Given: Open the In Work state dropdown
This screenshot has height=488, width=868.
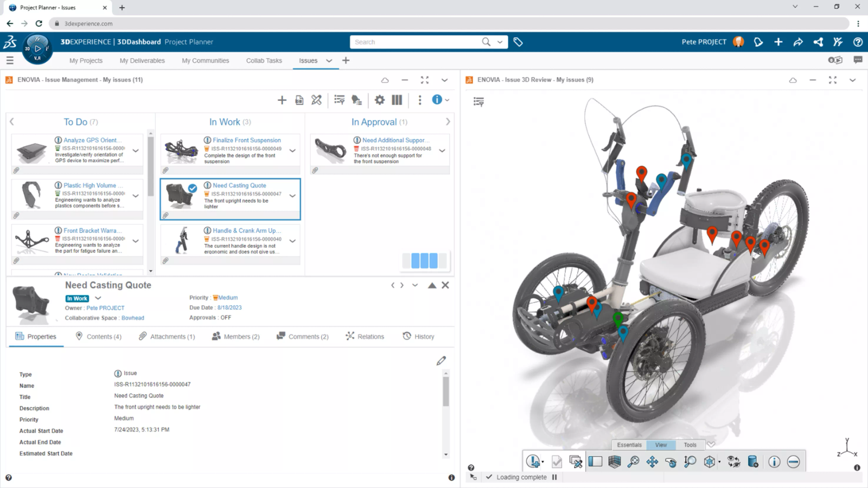Looking at the screenshot, I should tap(98, 298).
